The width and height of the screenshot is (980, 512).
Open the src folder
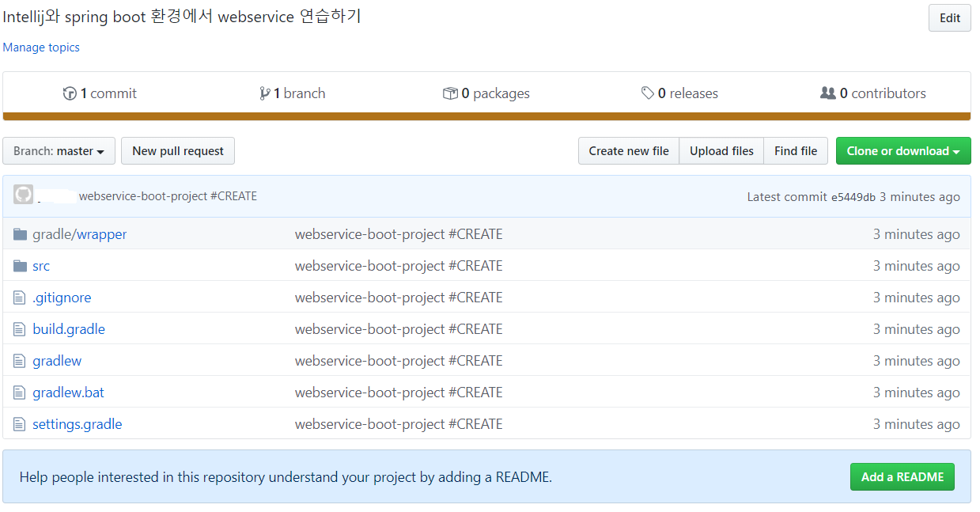[41, 266]
